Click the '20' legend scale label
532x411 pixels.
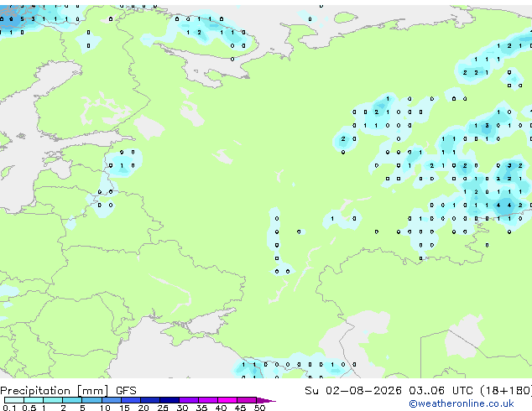pos(143,408)
